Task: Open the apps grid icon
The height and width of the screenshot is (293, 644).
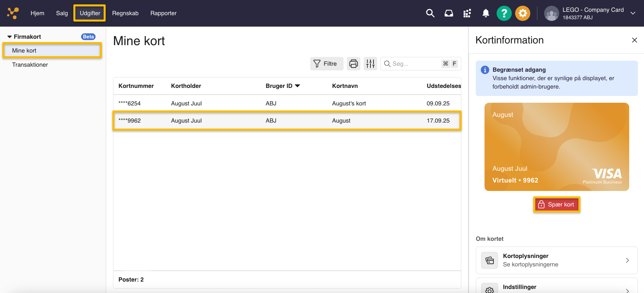Action: click(467, 13)
